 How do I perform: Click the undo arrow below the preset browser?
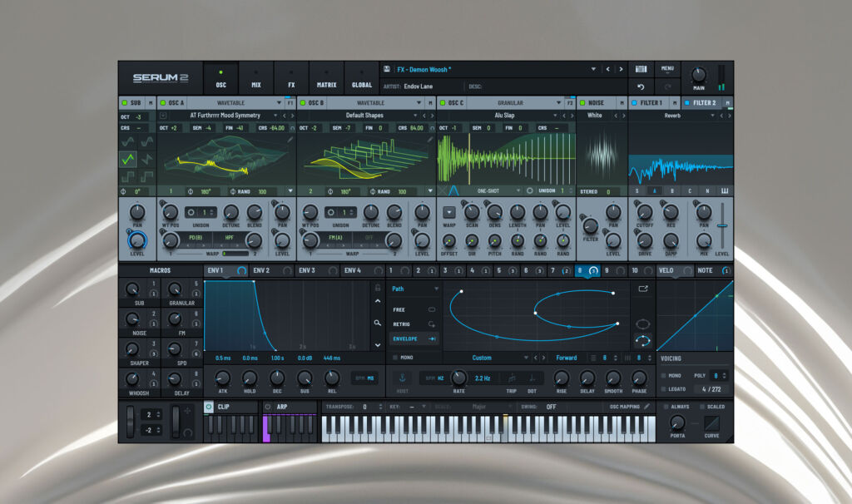pos(641,86)
